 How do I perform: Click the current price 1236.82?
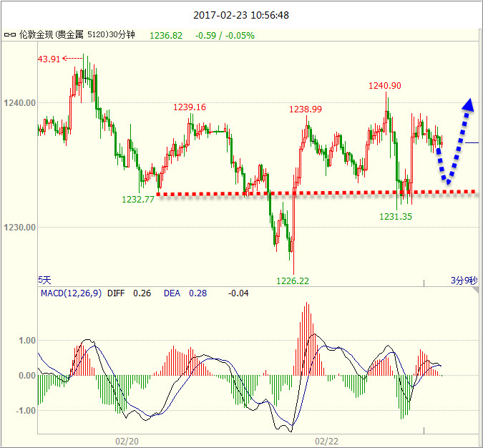(x=166, y=36)
